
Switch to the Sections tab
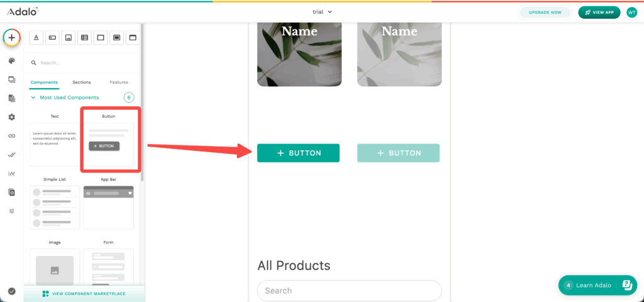point(81,82)
